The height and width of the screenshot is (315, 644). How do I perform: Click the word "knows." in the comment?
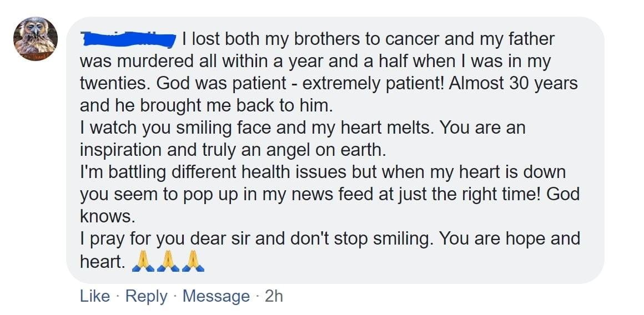107,217
